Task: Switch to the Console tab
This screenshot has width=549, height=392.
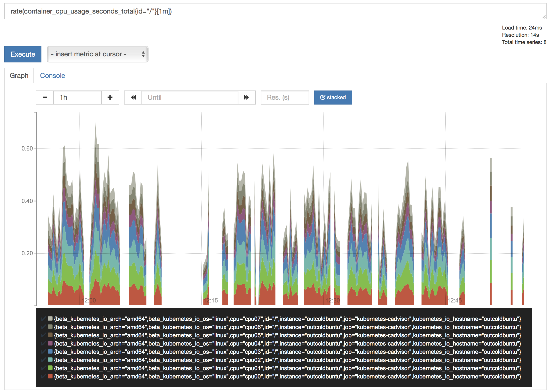Action: coord(53,76)
